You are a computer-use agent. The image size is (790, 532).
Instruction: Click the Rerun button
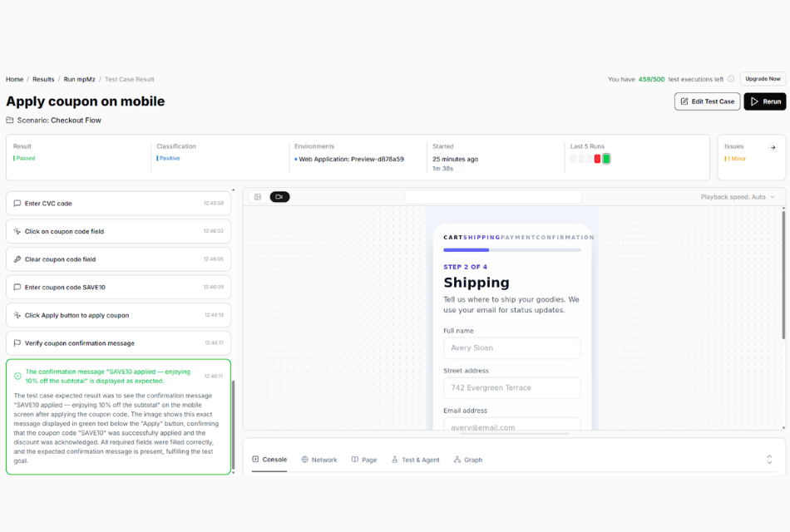(x=764, y=101)
